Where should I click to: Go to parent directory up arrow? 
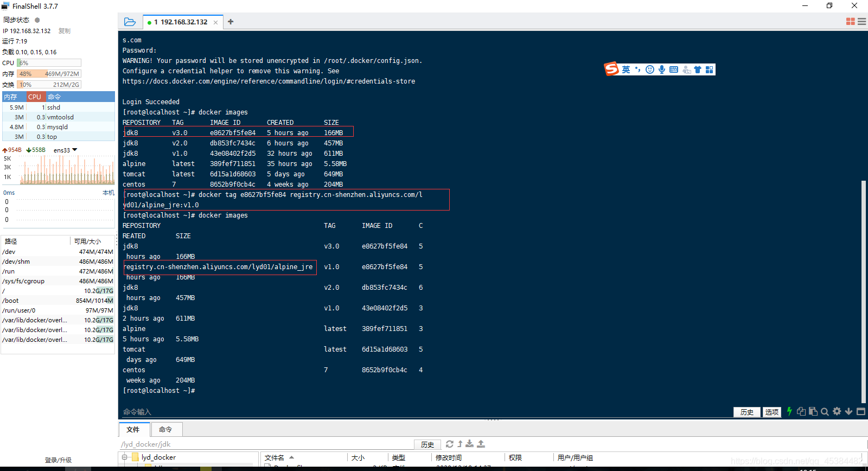pos(460,444)
